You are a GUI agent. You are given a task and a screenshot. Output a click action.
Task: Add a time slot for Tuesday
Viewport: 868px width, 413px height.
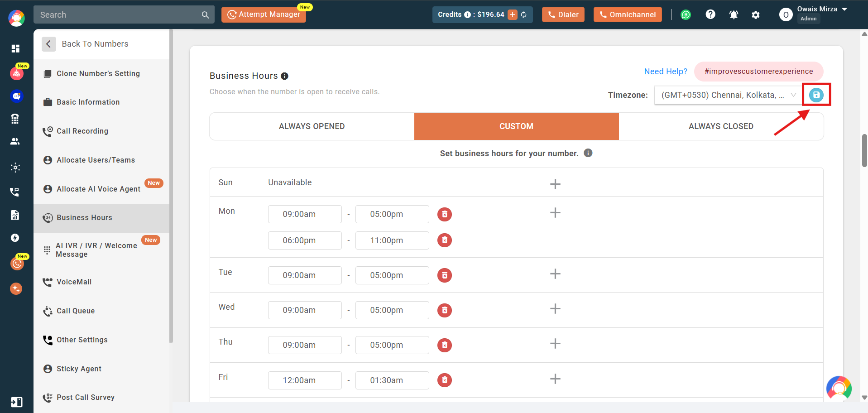pos(555,274)
